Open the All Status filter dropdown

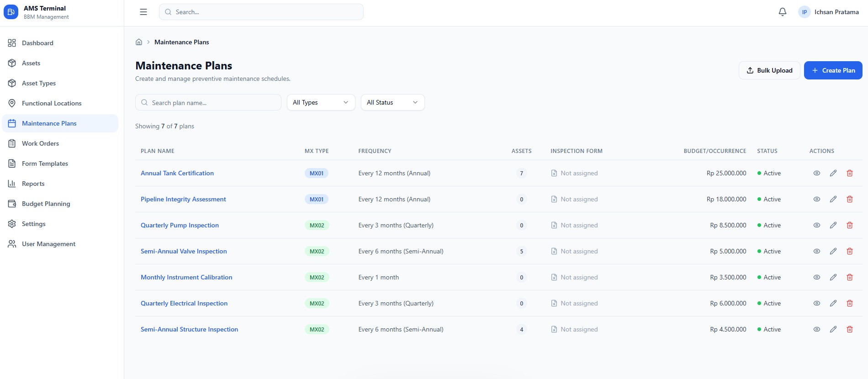392,102
